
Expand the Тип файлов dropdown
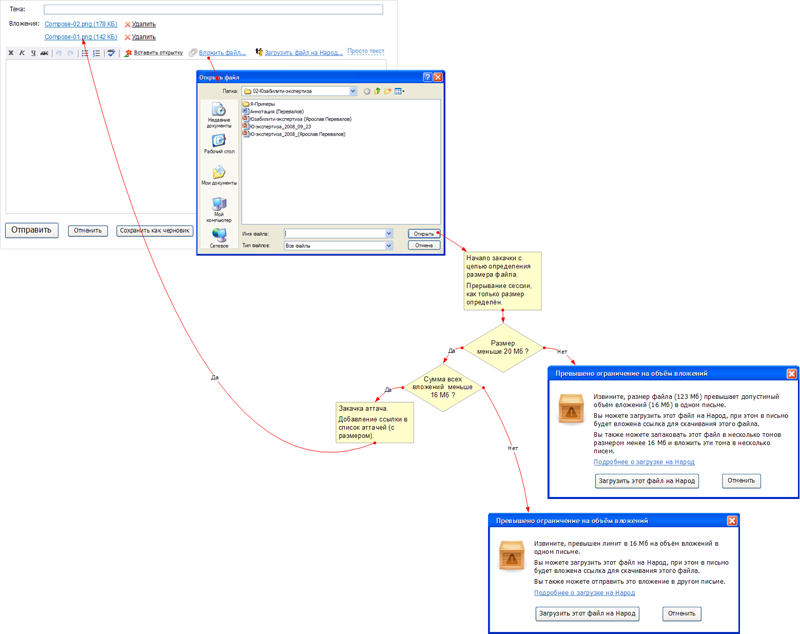[389, 245]
